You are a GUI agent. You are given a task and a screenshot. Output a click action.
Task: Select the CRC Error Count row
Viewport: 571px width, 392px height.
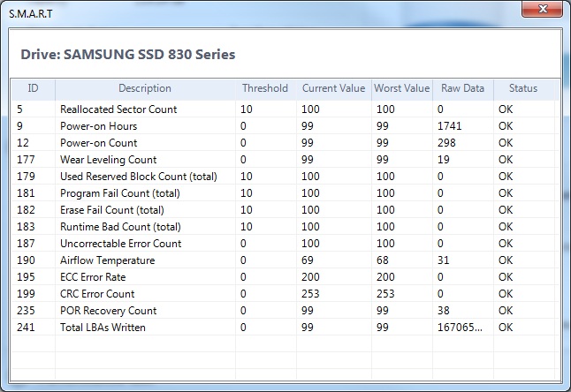(285, 293)
